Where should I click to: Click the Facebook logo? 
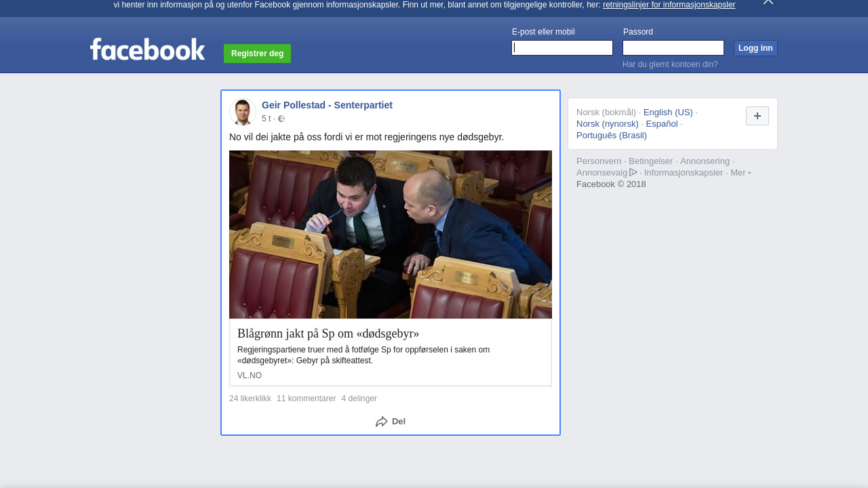[x=147, y=49]
